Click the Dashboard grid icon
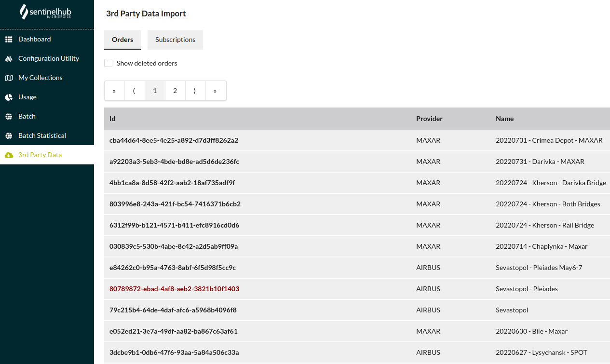 [9, 39]
